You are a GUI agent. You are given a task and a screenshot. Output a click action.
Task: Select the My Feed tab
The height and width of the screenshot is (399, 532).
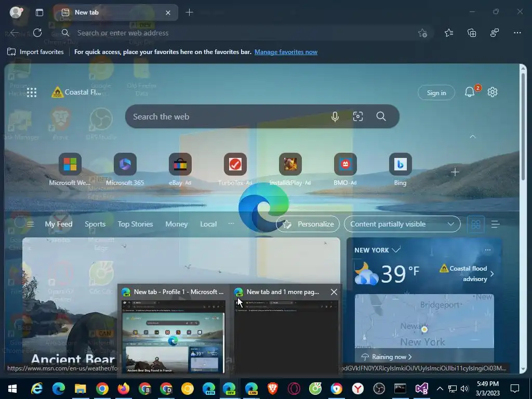pos(58,224)
